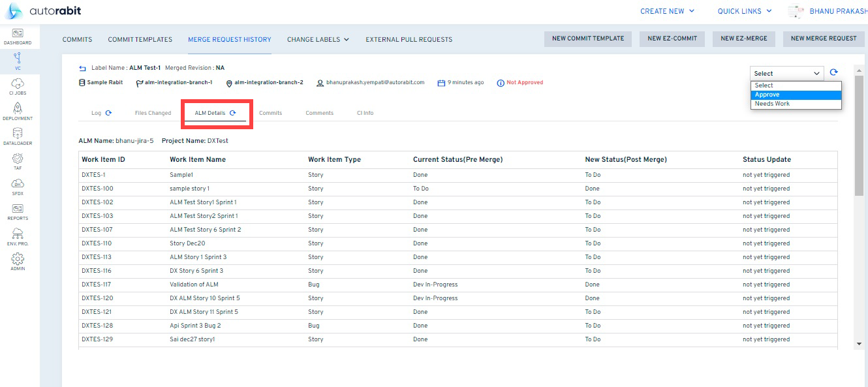Viewport: 868px width, 387px height.
Task: Click the scrollbar down arrow
Action: click(x=859, y=343)
